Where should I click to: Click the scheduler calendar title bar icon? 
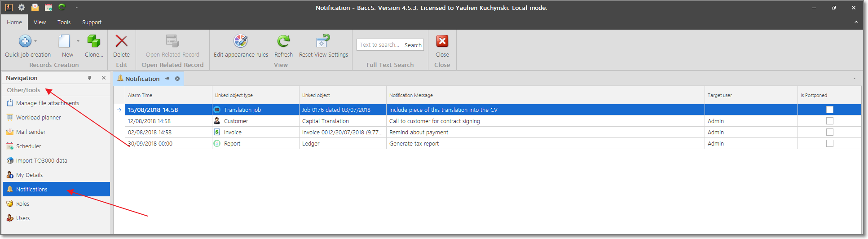pyautogui.click(x=48, y=7)
